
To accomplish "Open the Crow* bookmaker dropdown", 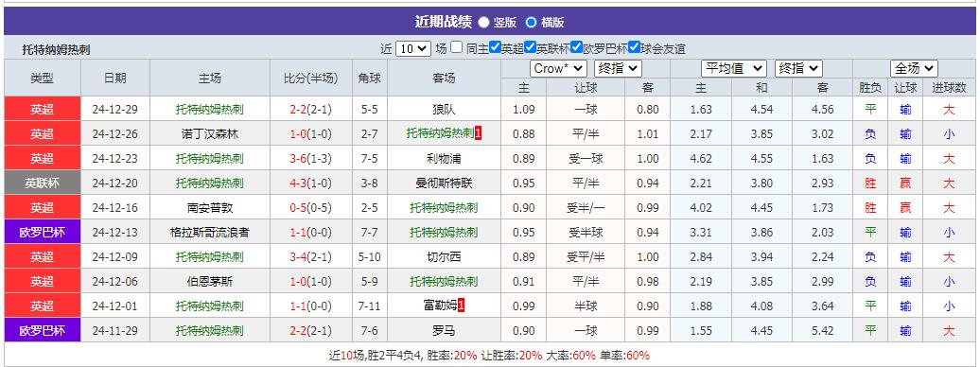I will coord(559,68).
